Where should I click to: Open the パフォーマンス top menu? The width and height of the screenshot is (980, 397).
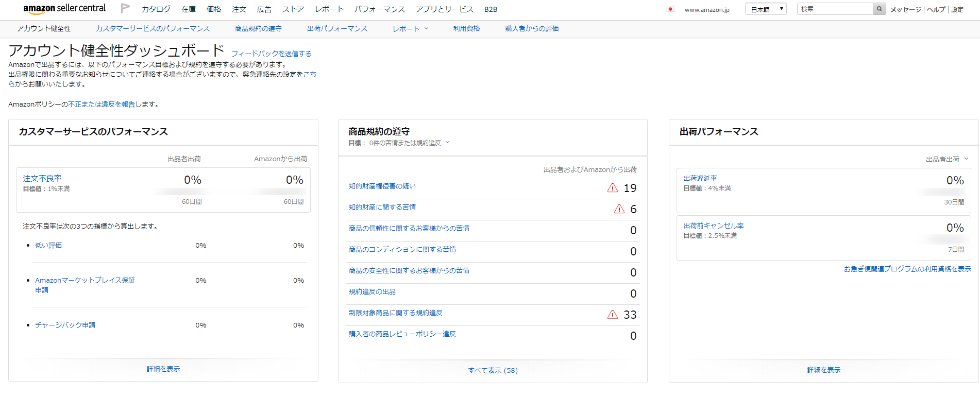pos(379,9)
